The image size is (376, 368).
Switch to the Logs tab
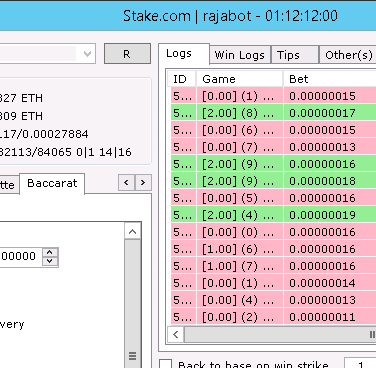(x=184, y=54)
